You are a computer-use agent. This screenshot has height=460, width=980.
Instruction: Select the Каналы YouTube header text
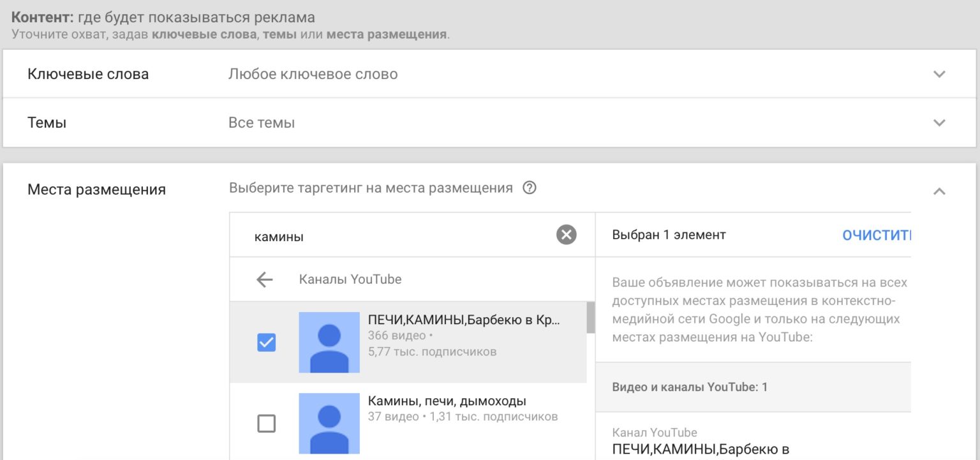(x=350, y=279)
